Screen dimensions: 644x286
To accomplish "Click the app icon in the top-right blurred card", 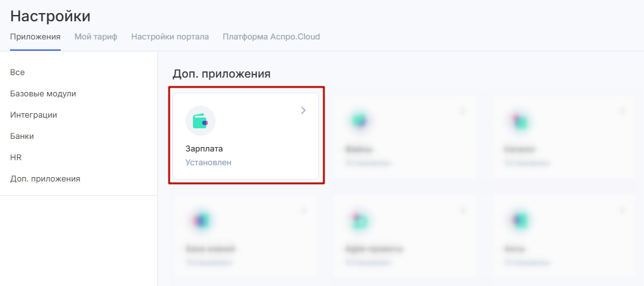I will click(x=519, y=121).
